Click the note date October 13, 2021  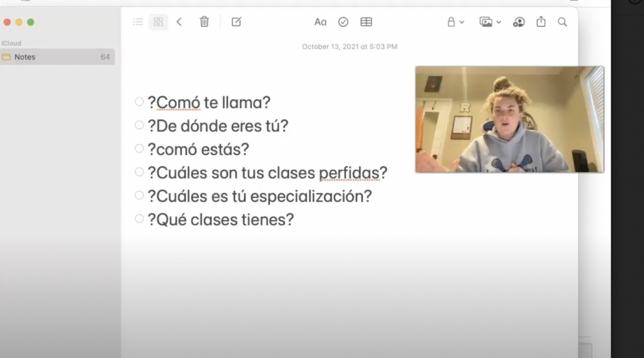350,46
